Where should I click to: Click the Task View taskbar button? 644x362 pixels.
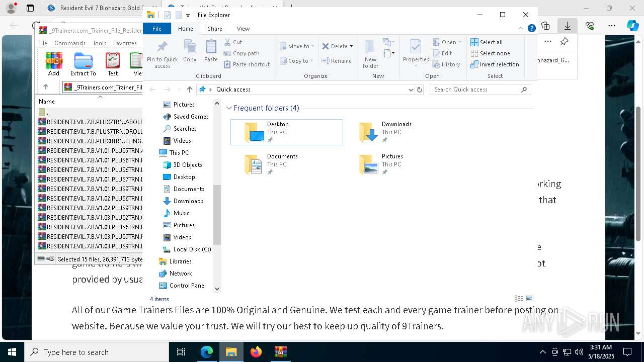181,352
